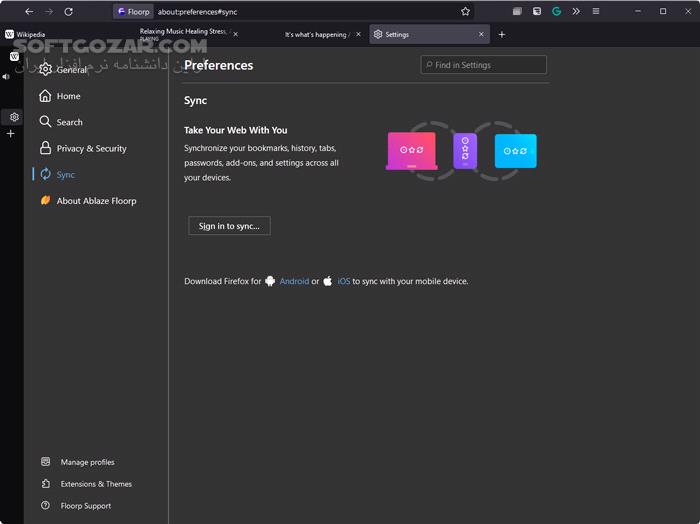Click Sign in to sync button
Image resolution: width=700 pixels, height=524 pixels.
coord(229,226)
